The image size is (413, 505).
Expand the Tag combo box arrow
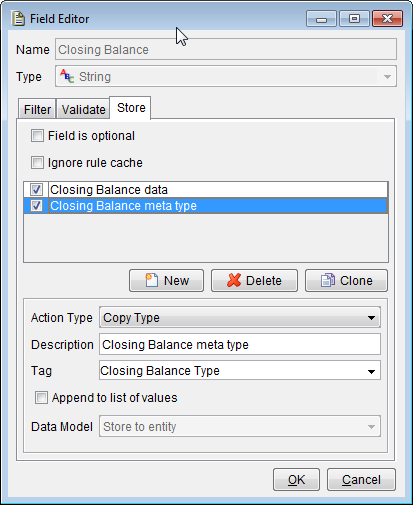tap(371, 371)
